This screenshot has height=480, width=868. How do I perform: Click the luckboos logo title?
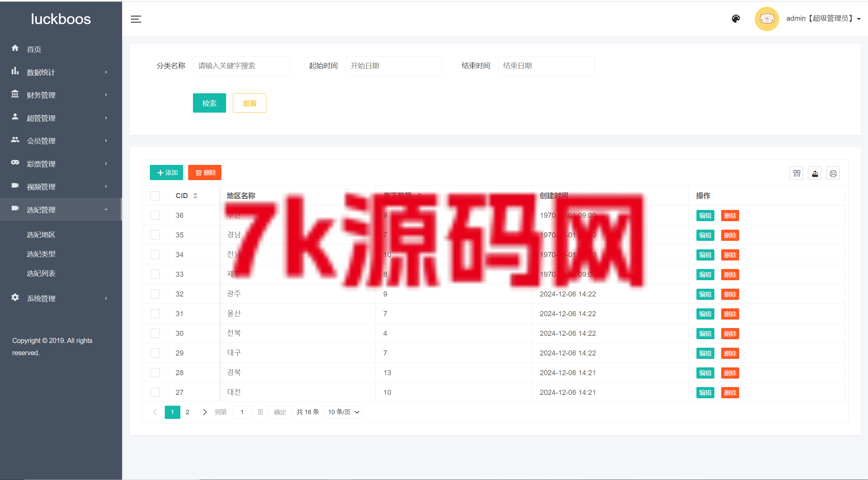[61, 19]
